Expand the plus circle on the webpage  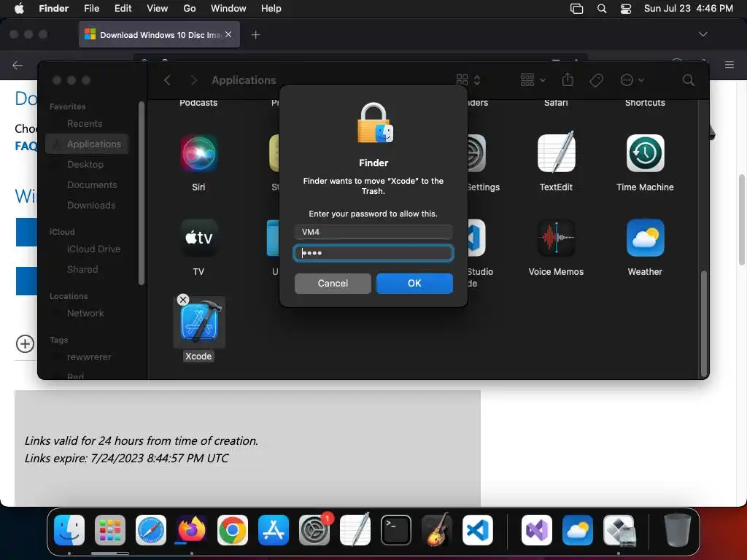(25, 344)
